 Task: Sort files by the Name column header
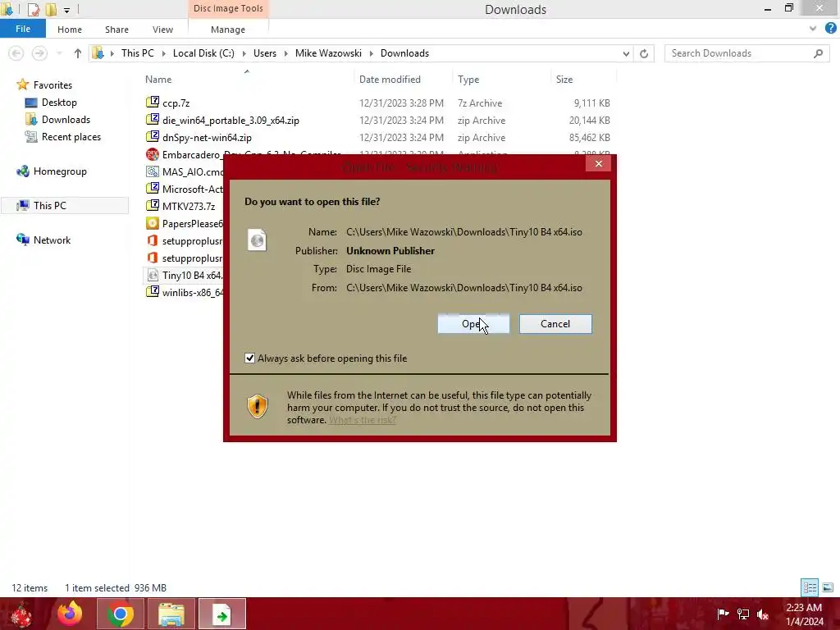[x=158, y=80]
